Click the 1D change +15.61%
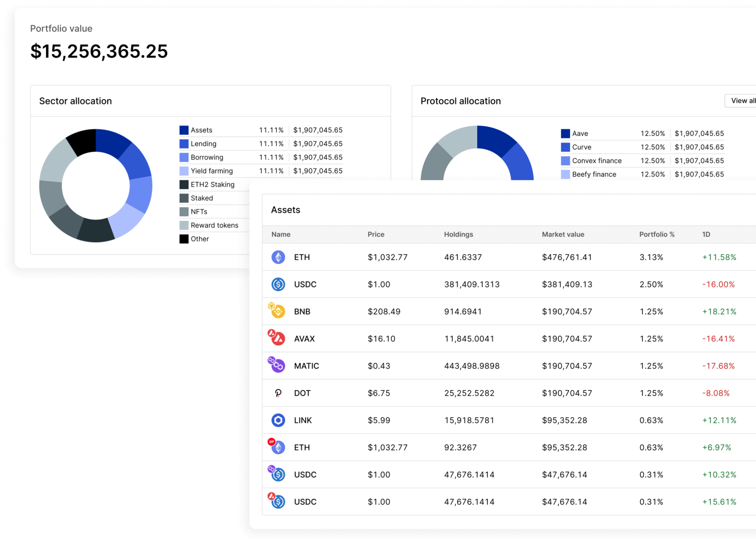 pos(719,502)
